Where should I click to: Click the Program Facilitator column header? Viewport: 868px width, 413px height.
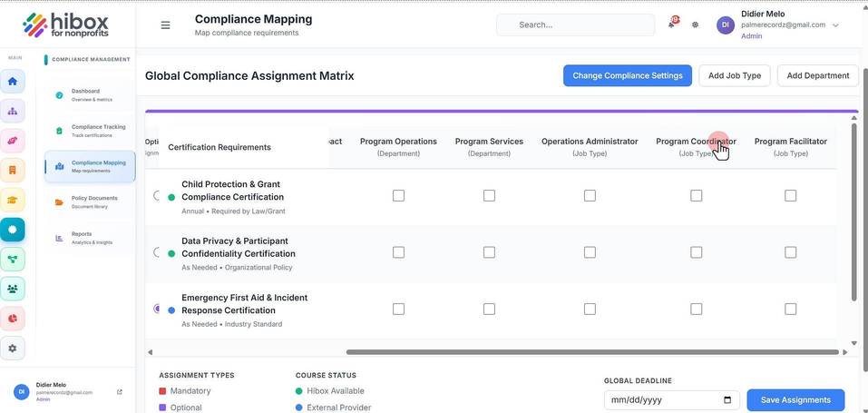click(x=791, y=147)
